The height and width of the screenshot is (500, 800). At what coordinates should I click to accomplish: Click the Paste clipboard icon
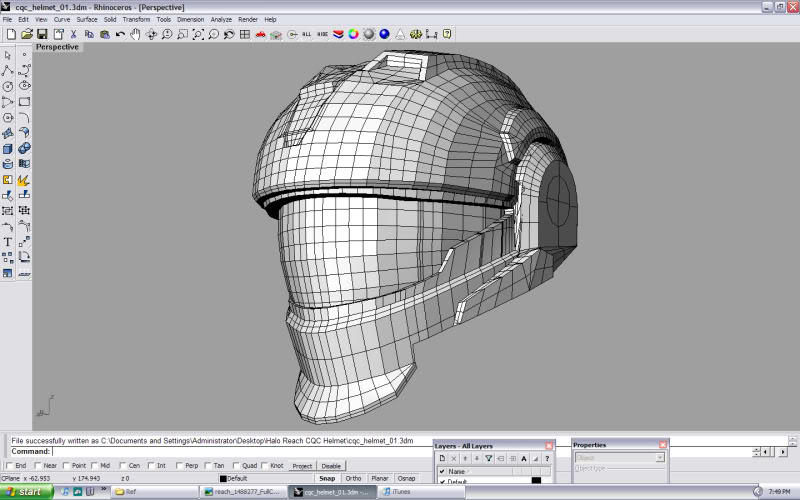pos(105,34)
